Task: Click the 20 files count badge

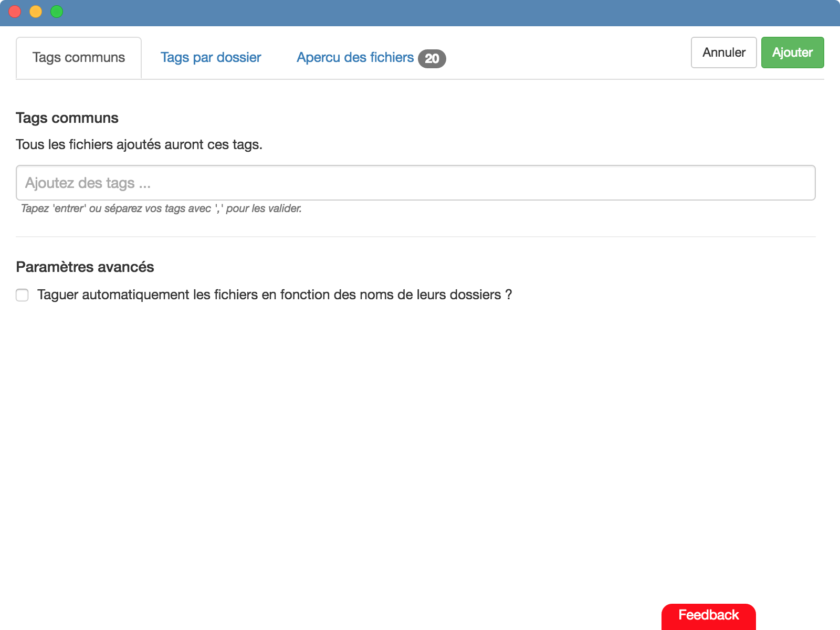Action: tap(432, 59)
